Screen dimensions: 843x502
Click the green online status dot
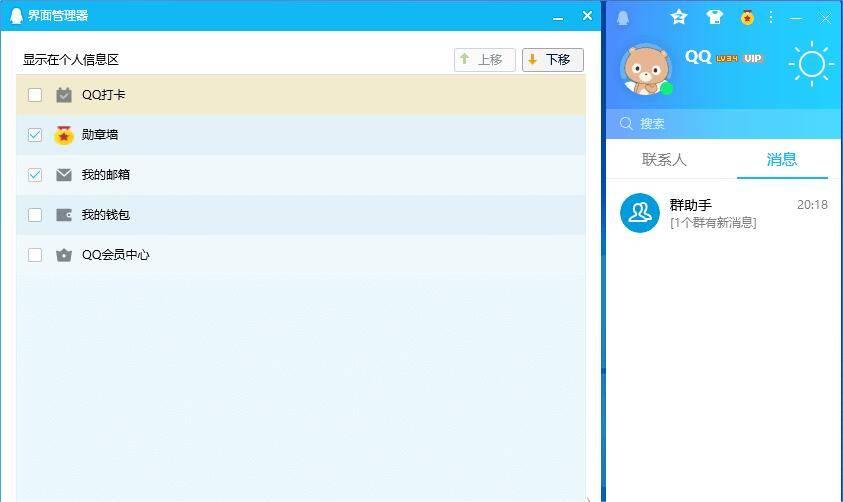coord(667,88)
